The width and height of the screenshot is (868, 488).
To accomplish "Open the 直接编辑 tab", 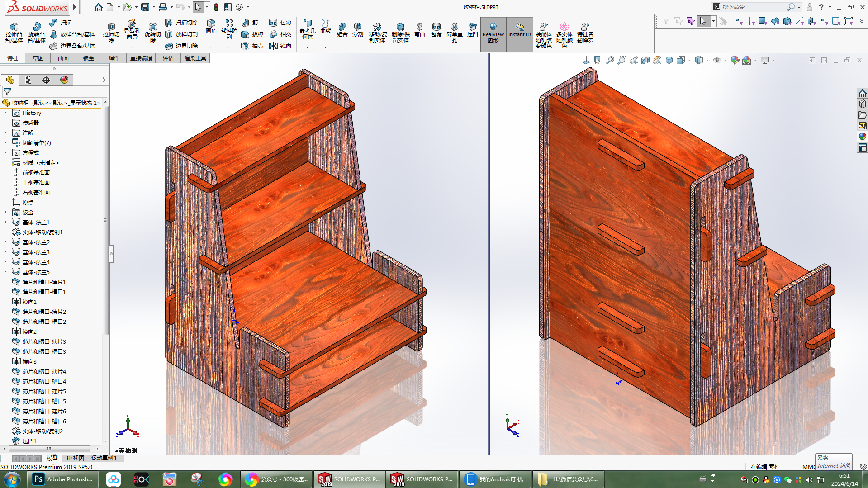I will click(x=141, y=58).
